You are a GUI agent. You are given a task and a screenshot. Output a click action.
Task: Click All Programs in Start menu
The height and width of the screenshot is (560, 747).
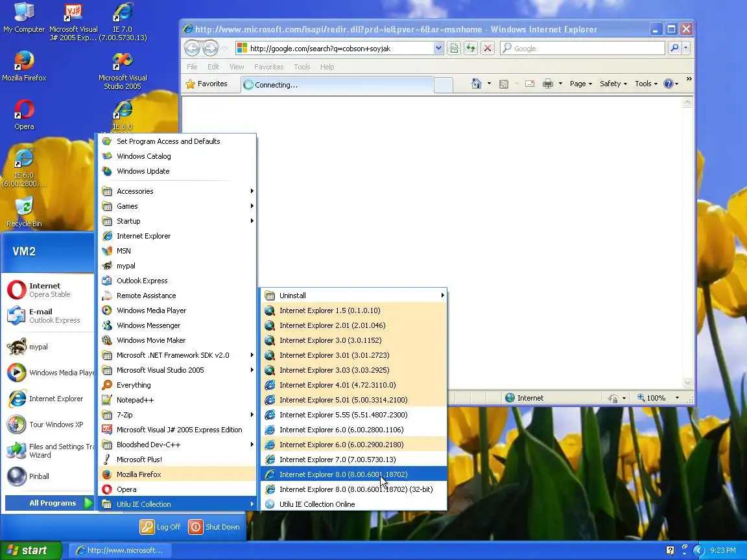[49, 503]
